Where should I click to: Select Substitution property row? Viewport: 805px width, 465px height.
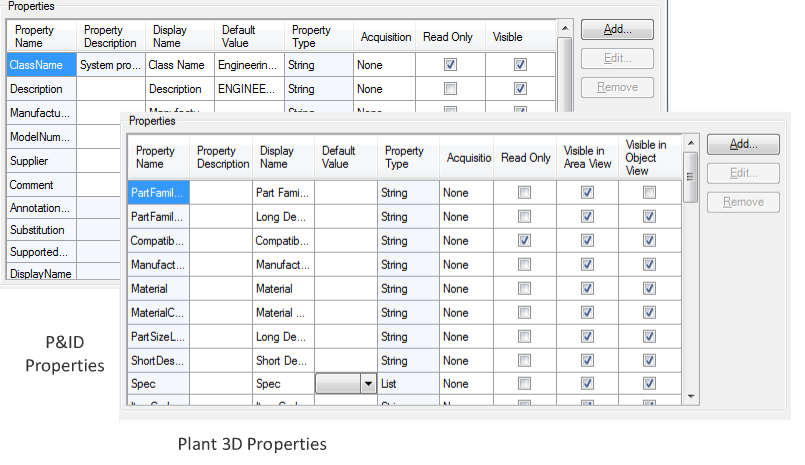(42, 230)
